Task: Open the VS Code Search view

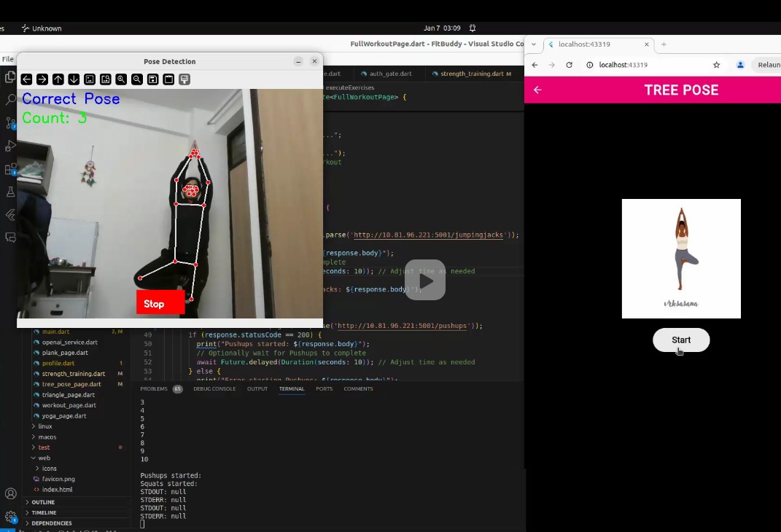Action: [x=10, y=100]
